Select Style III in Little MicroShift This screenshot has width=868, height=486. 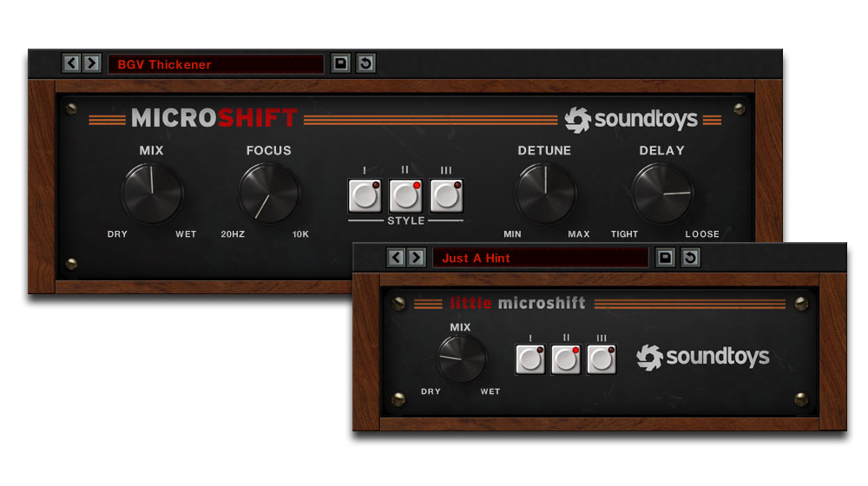click(602, 360)
